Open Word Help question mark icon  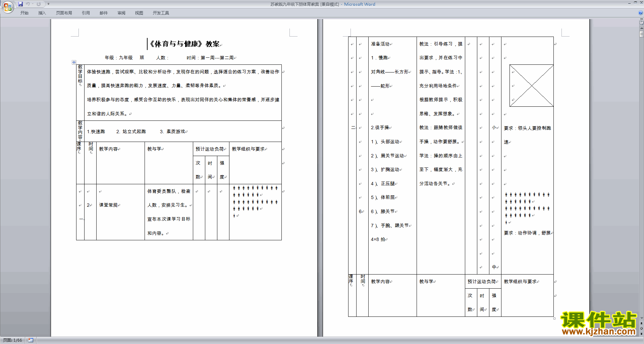pyautogui.click(x=641, y=13)
